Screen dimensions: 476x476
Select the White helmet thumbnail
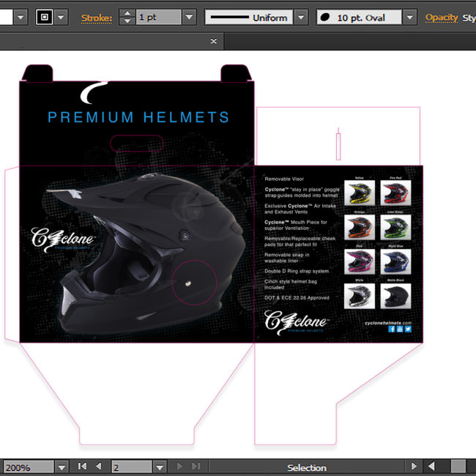[x=360, y=297]
